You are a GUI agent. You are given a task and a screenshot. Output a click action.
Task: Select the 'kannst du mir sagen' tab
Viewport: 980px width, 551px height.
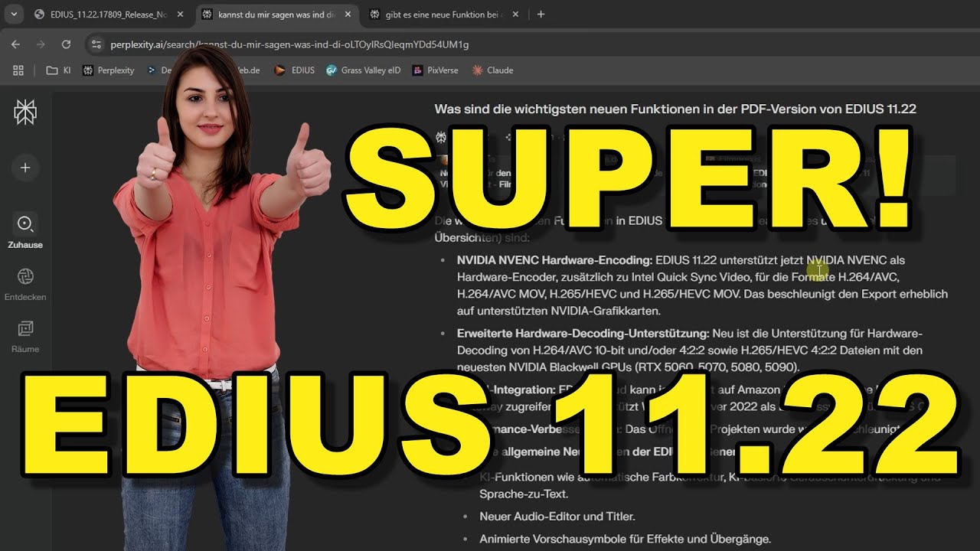click(276, 15)
